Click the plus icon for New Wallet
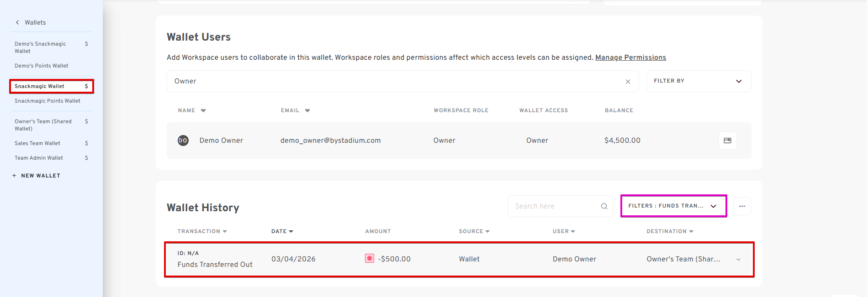The width and height of the screenshot is (868, 297). (14, 176)
